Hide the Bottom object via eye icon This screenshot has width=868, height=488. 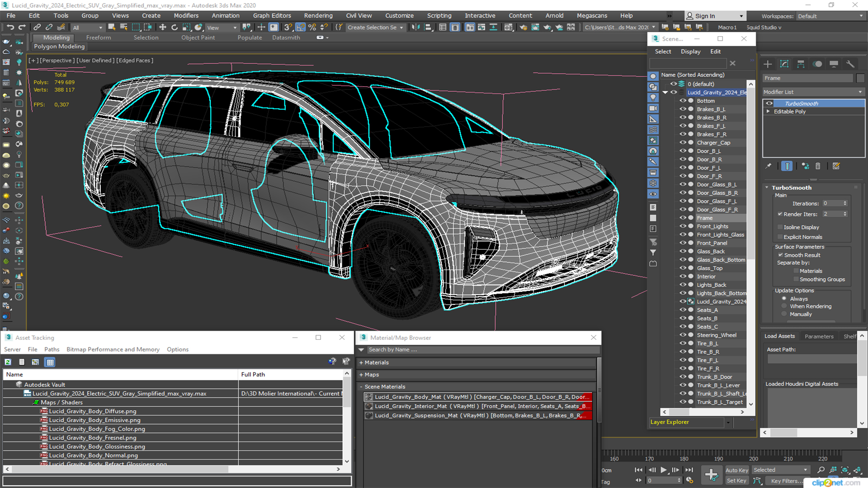683,101
